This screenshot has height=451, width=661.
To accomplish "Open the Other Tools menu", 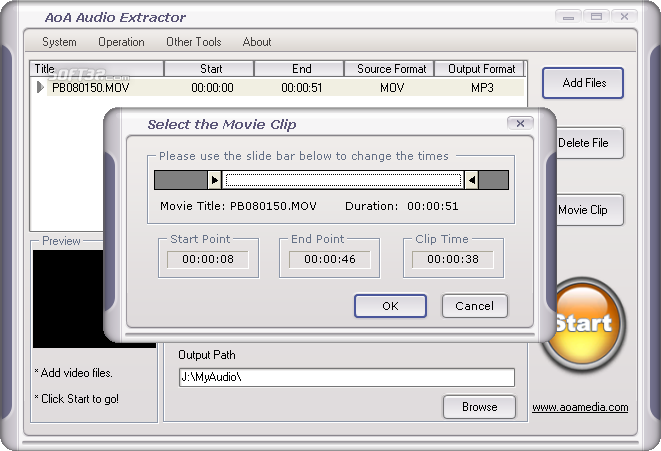I will point(193,42).
